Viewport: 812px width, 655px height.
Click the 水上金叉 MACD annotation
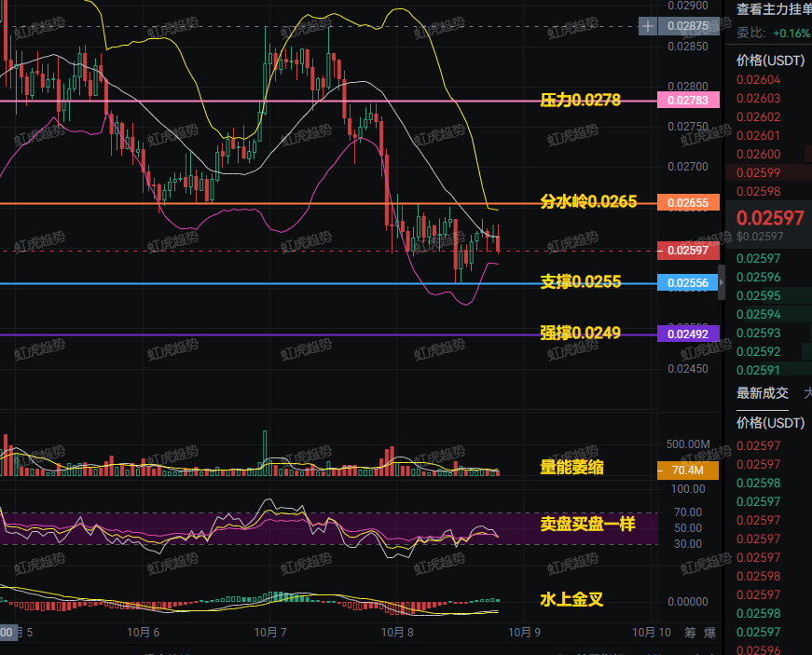coord(571,600)
